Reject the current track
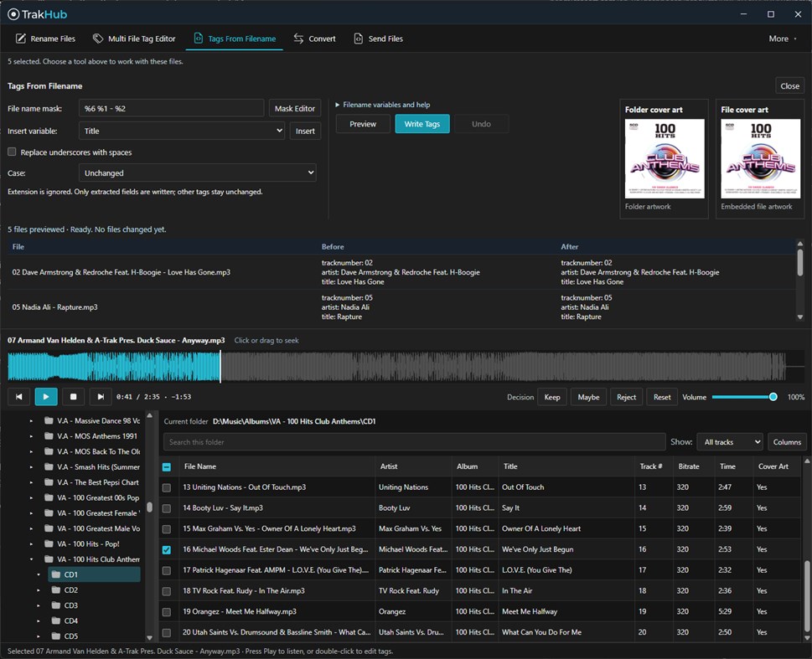 click(x=626, y=397)
